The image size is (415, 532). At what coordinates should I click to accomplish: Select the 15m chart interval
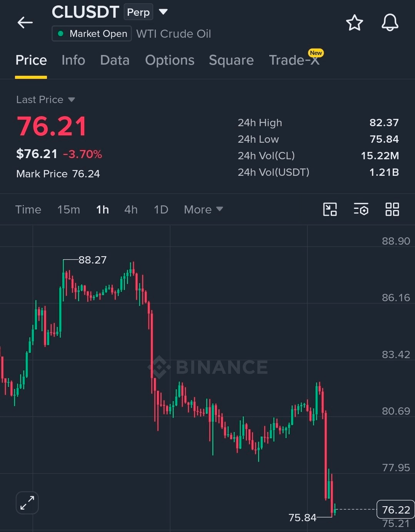pos(68,210)
